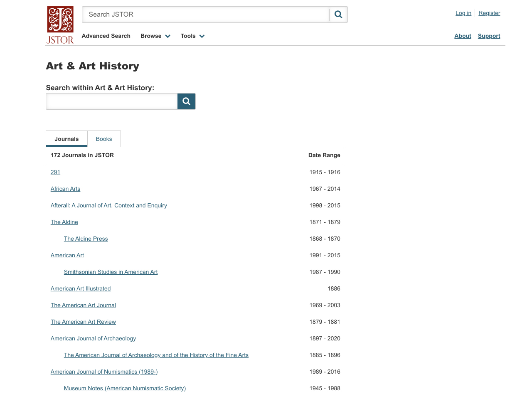
Task: Switch to the Books tab
Action: 104,139
